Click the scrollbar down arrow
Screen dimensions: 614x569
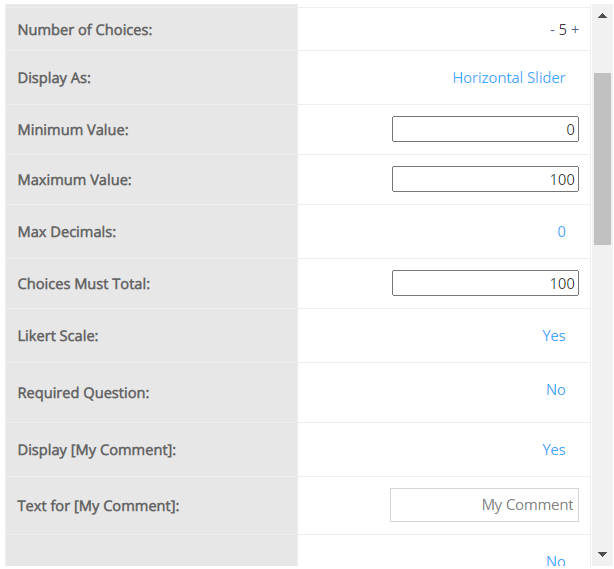coord(602,554)
